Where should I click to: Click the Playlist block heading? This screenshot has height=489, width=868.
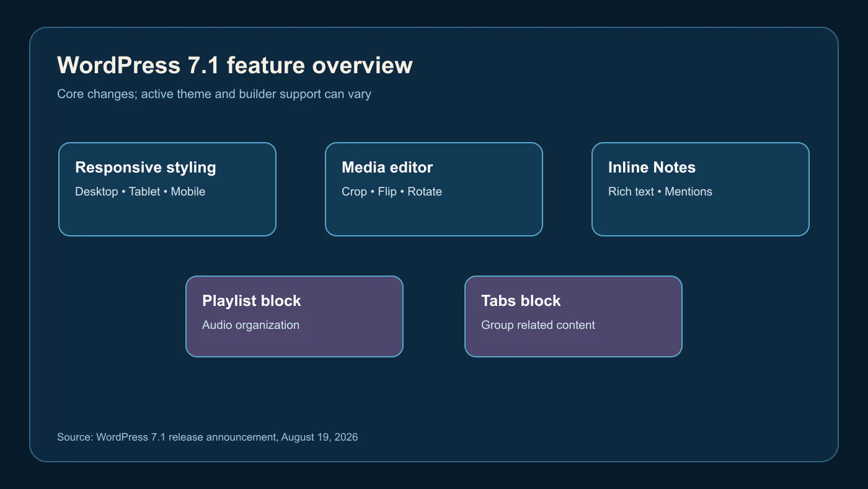pyautogui.click(x=252, y=301)
